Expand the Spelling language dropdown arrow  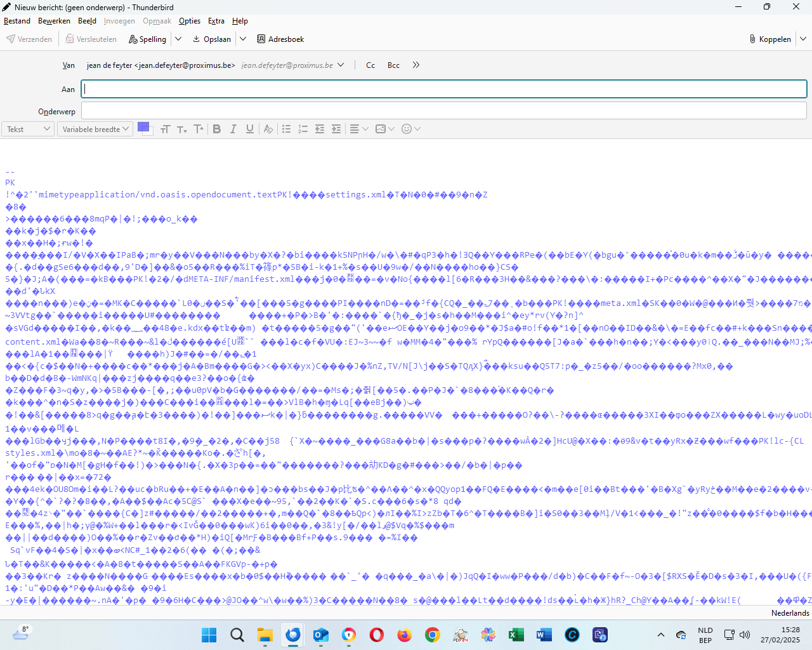(x=178, y=39)
